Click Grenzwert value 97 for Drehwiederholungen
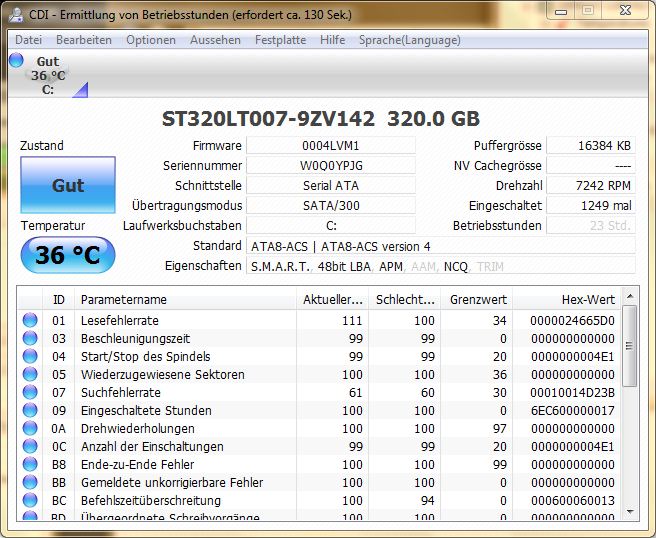This screenshot has width=656, height=538. tap(500, 428)
